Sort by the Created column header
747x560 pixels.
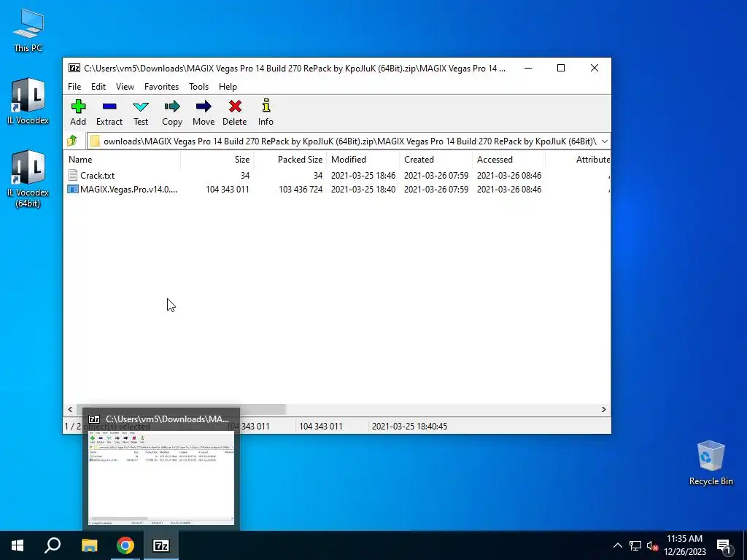[x=436, y=160]
